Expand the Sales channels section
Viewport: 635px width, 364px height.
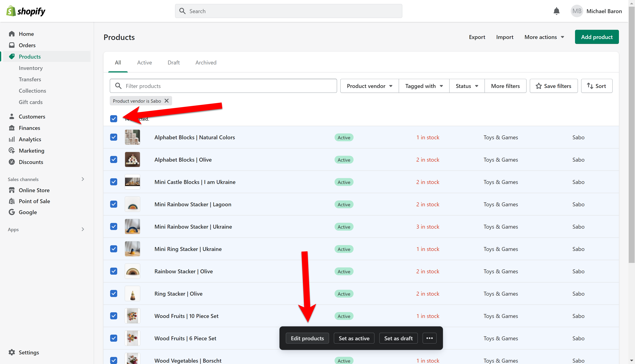(83, 179)
